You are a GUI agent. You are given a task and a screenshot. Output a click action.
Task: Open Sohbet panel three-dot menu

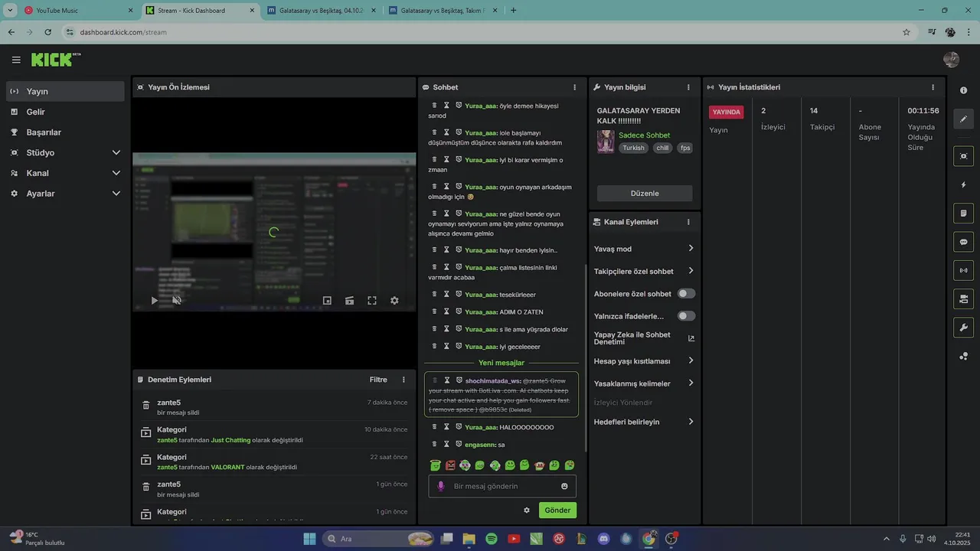575,87
